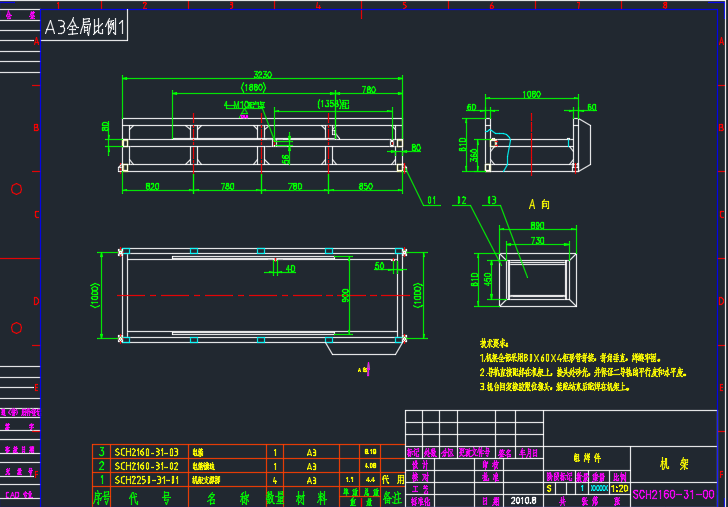Click the quantity 4 cell in parts list
Screen dimensions: 728x507
point(275,480)
